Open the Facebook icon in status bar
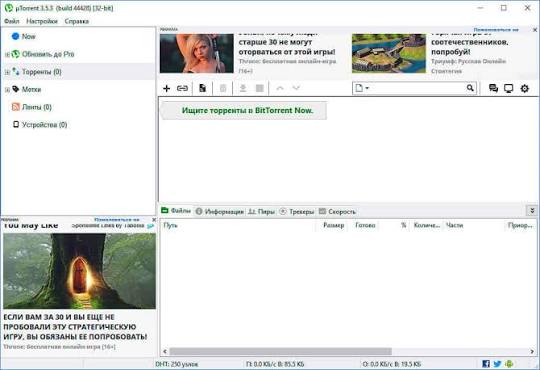The width and height of the screenshot is (540, 370). pyautogui.click(x=486, y=363)
